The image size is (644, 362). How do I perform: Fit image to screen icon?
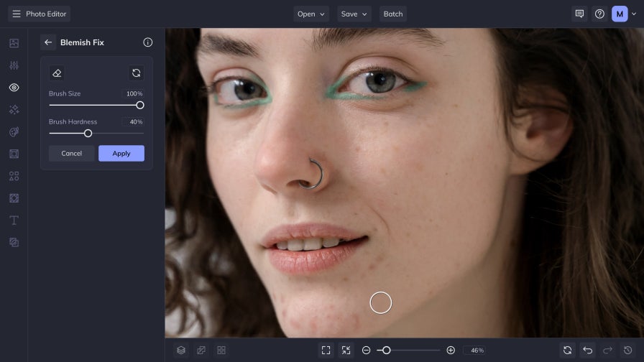point(326,350)
